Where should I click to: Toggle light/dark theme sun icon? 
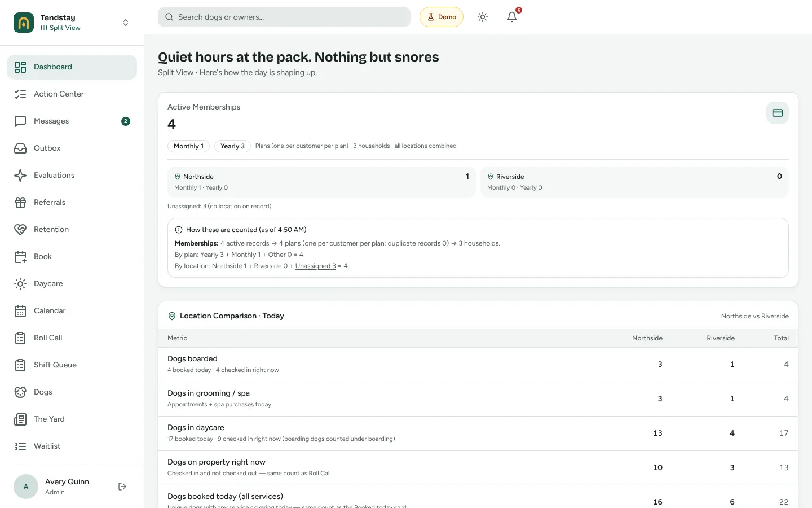(483, 17)
